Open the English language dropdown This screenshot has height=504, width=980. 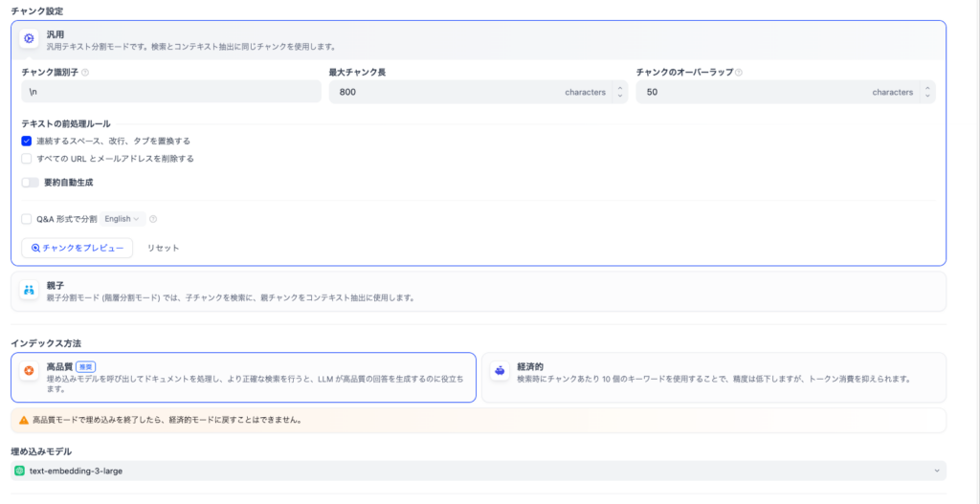click(122, 219)
